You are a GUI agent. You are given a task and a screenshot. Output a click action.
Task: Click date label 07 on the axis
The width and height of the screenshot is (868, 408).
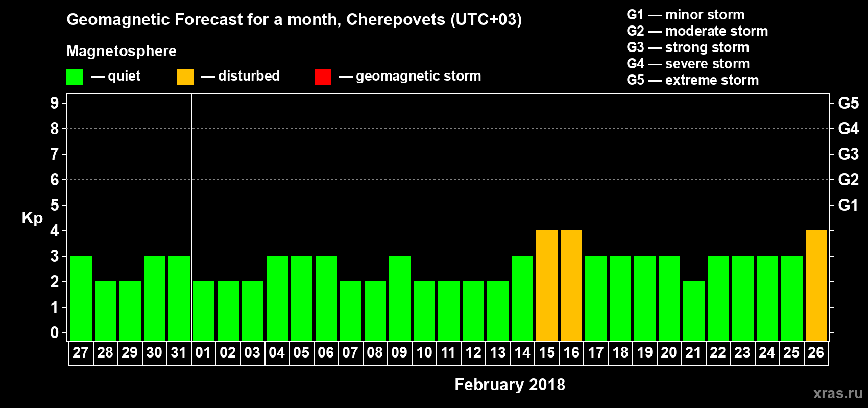tap(350, 353)
